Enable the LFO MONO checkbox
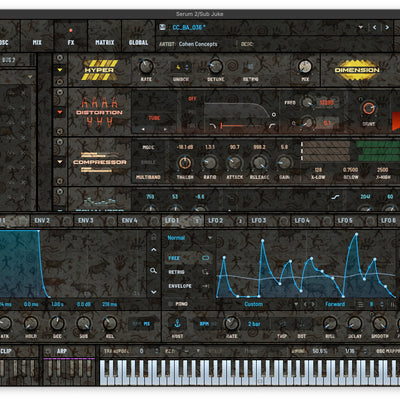 pos(170,304)
